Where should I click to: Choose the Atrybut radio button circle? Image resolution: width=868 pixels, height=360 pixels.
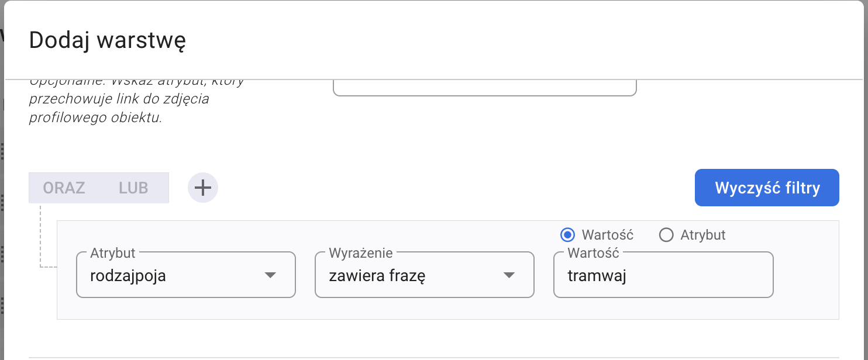tap(666, 235)
